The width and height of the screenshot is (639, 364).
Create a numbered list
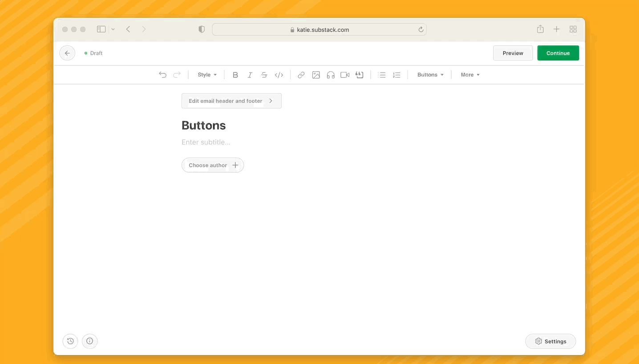point(396,75)
